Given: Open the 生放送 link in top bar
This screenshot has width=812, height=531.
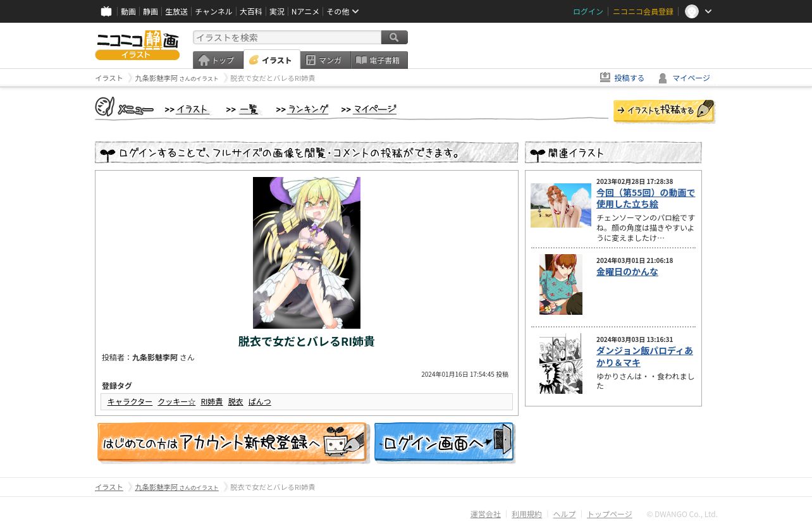Looking at the screenshot, I should tap(176, 11).
